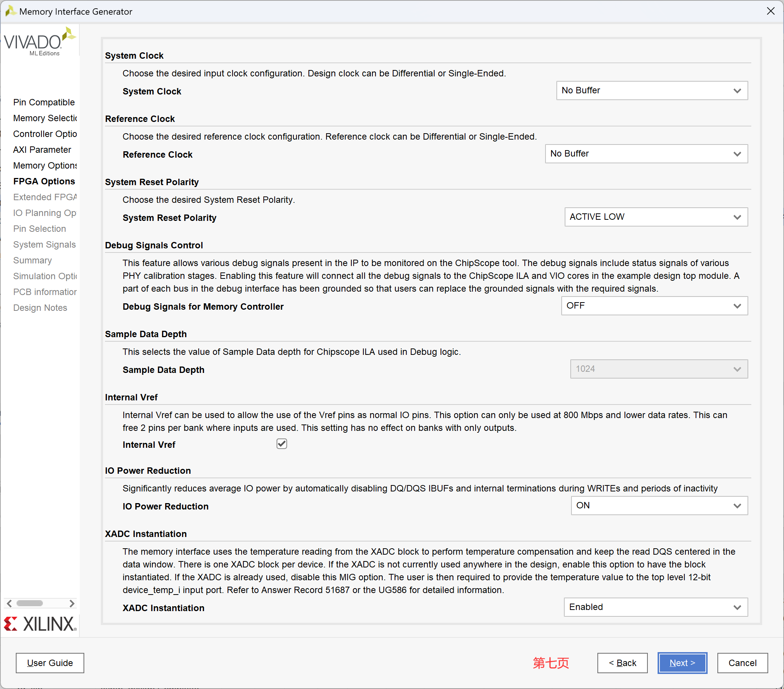Open the XADC Instantiation dropdown
The width and height of the screenshot is (784, 689).
[655, 607]
